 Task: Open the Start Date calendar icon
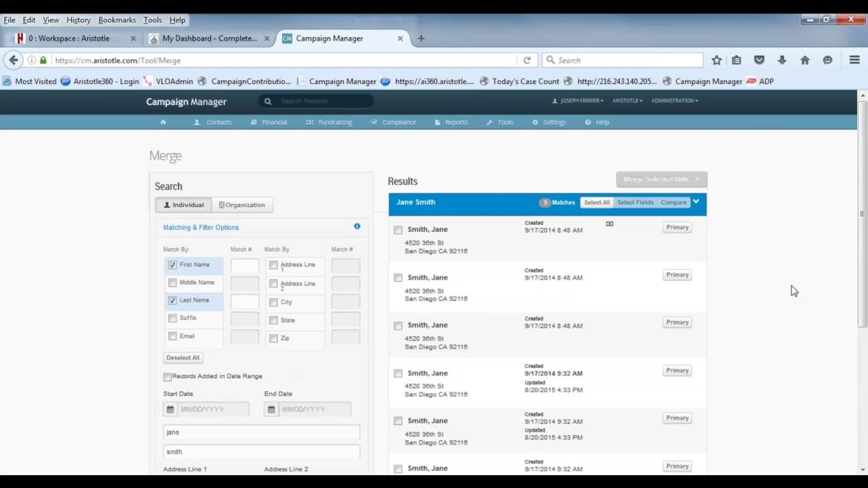(x=170, y=409)
